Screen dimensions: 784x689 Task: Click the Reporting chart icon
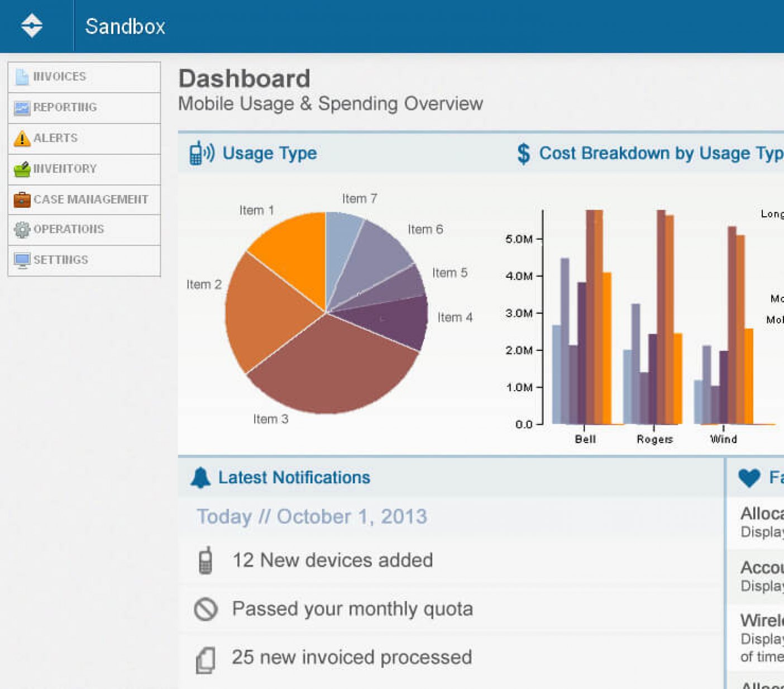tap(22, 108)
